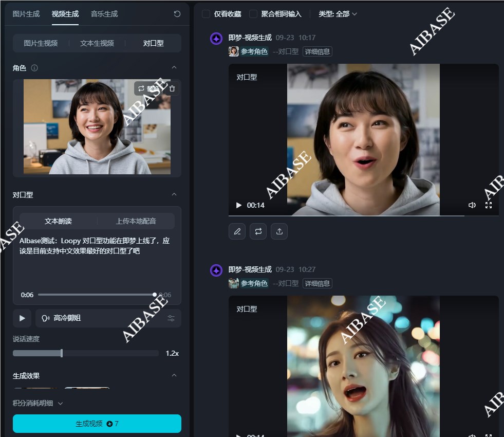This screenshot has width=504, height=437.
Task: Click the 10:27 generated video preview
Action: pos(363,366)
